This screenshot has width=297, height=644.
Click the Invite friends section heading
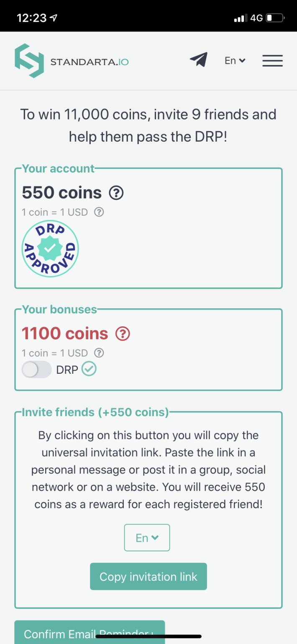pos(95,412)
